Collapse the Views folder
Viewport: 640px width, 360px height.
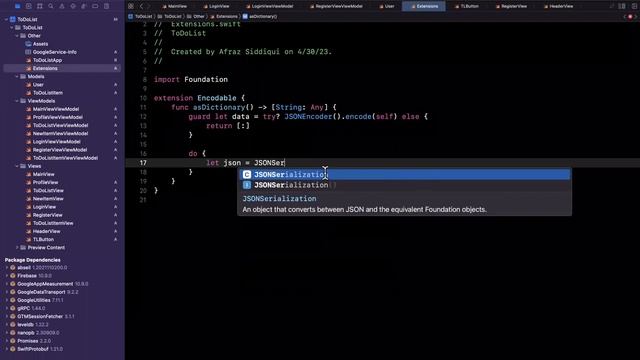(17, 166)
